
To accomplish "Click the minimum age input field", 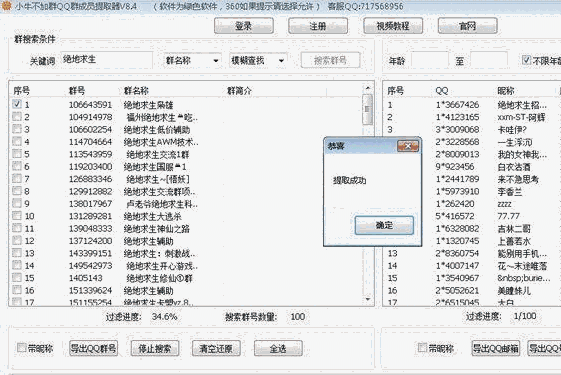I will (x=429, y=60).
